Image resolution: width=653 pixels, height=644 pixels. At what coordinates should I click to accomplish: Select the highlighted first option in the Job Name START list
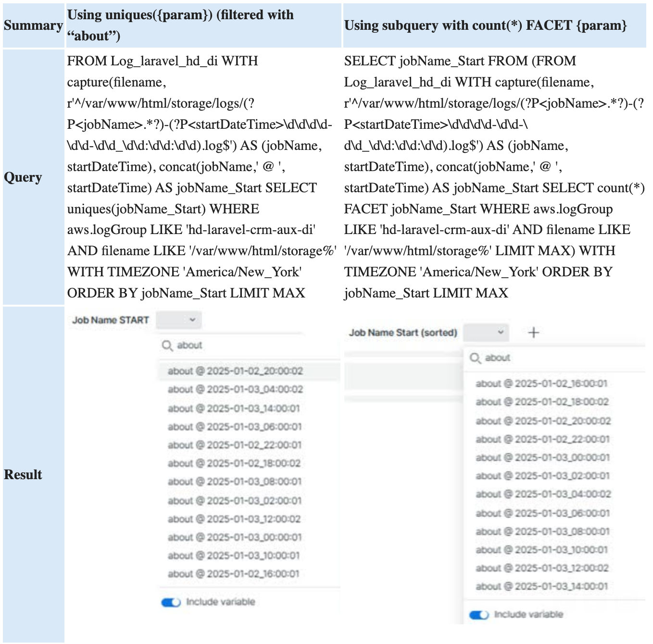coord(235,371)
